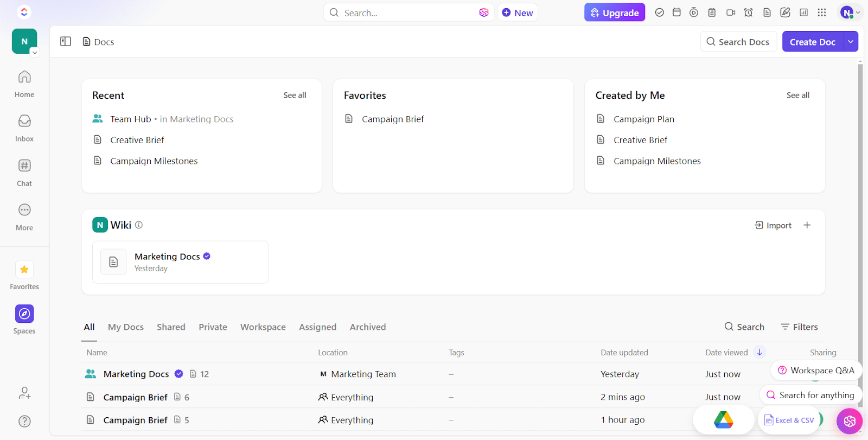Viewport: 868px width, 440px height.
Task: Open the video clip recorder icon
Action: click(x=731, y=12)
